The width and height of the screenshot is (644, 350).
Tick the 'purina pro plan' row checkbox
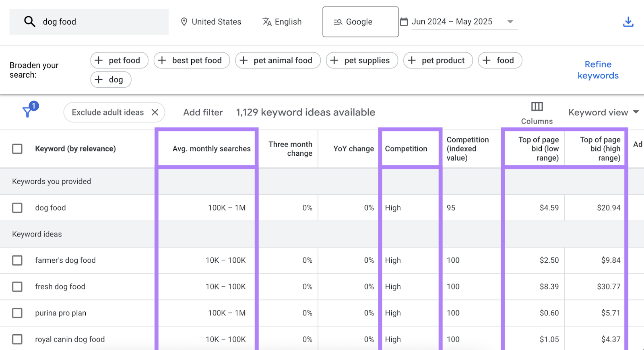(x=17, y=313)
